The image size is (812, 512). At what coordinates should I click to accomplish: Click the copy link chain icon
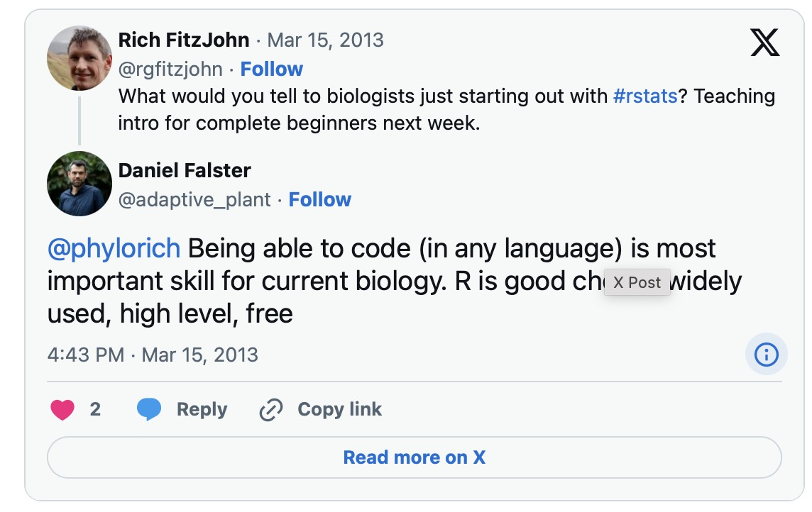pyautogui.click(x=271, y=410)
